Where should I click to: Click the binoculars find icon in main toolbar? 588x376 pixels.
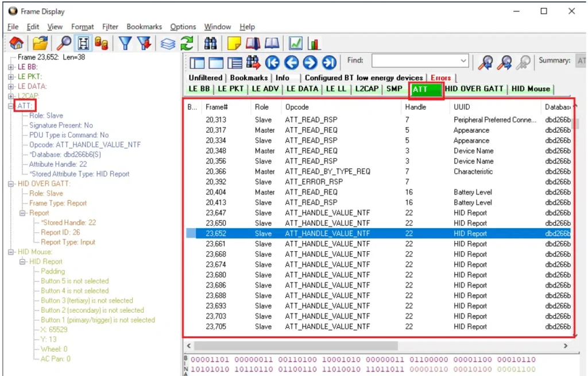tap(211, 43)
